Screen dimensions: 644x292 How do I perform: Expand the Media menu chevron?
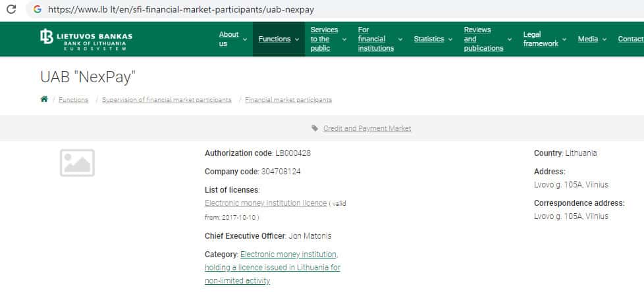tap(604, 39)
